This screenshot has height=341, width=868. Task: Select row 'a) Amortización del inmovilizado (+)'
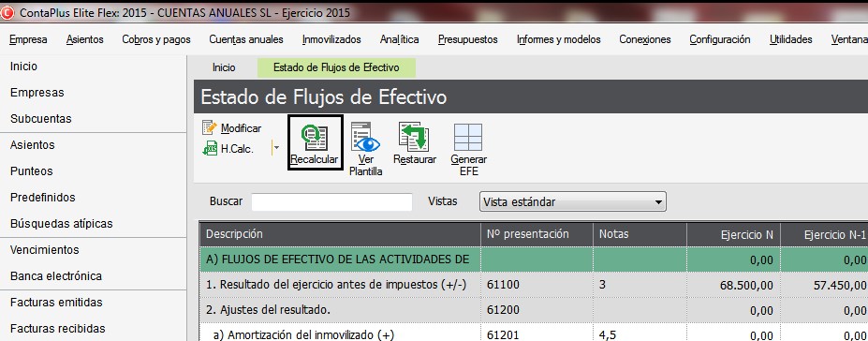(534, 333)
